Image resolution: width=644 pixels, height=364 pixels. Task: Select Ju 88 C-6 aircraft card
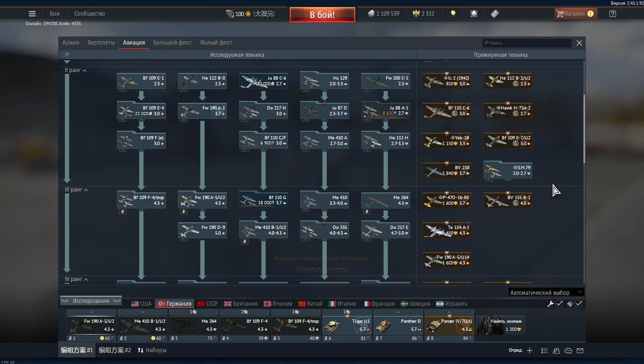(263, 81)
